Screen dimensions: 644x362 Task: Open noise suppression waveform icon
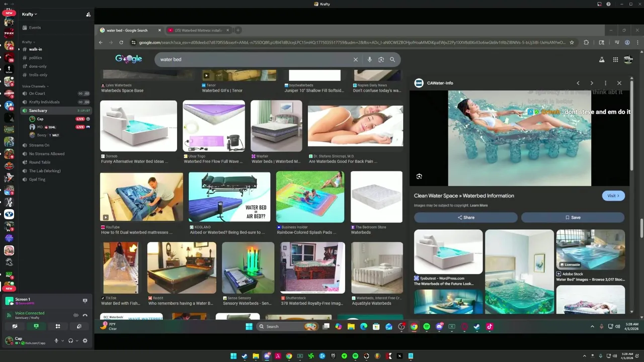tap(75, 315)
